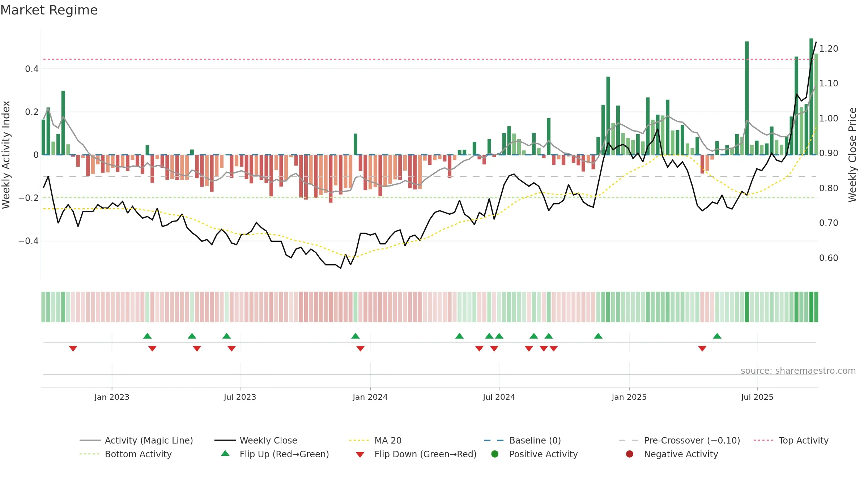The width and height of the screenshot is (868, 488).
Task: Click the −0.4 activity axis tick
Action: 29,241
